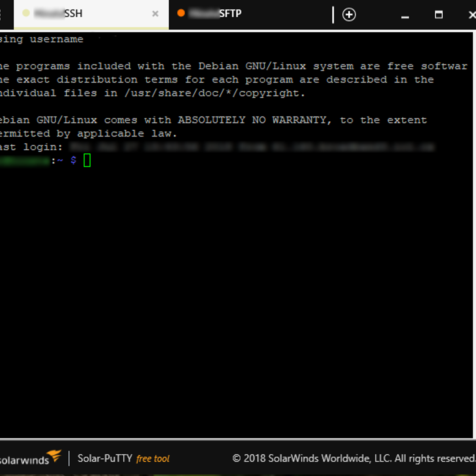Open a new session with the plus icon
Image resolution: width=476 pixels, height=476 pixels.
tap(349, 15)
